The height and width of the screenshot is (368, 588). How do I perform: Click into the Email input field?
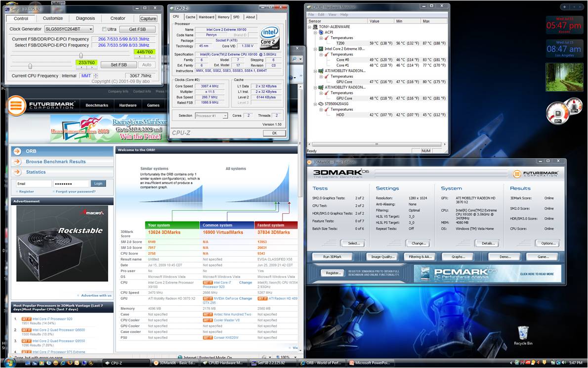point(34,184)
